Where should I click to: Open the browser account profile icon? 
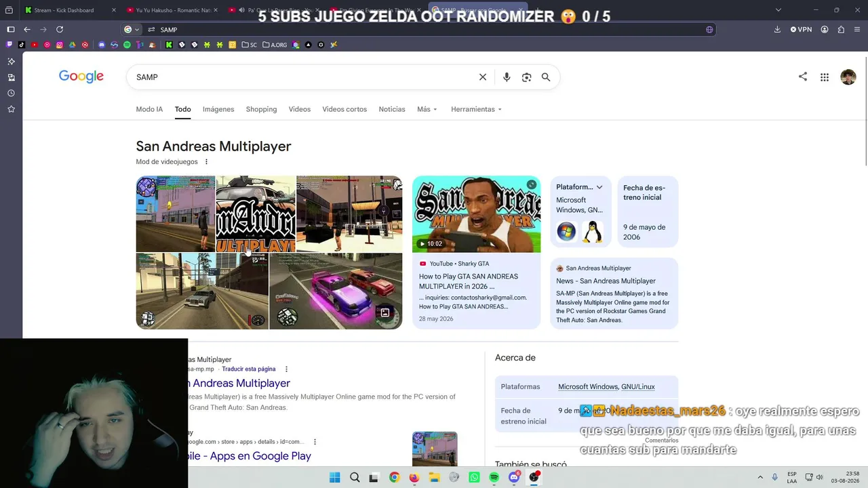825,30
